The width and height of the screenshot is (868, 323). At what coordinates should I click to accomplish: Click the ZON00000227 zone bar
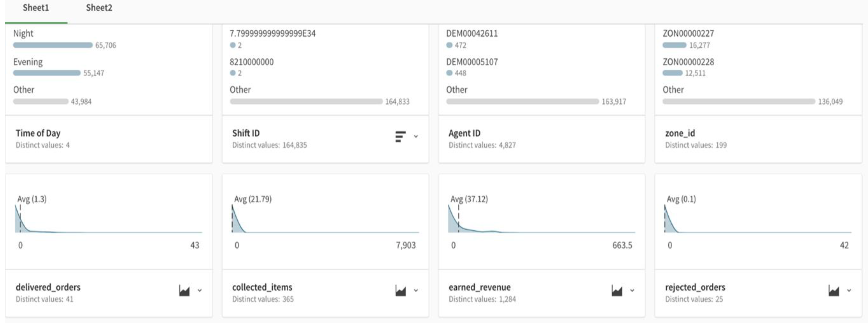[674, 45]
